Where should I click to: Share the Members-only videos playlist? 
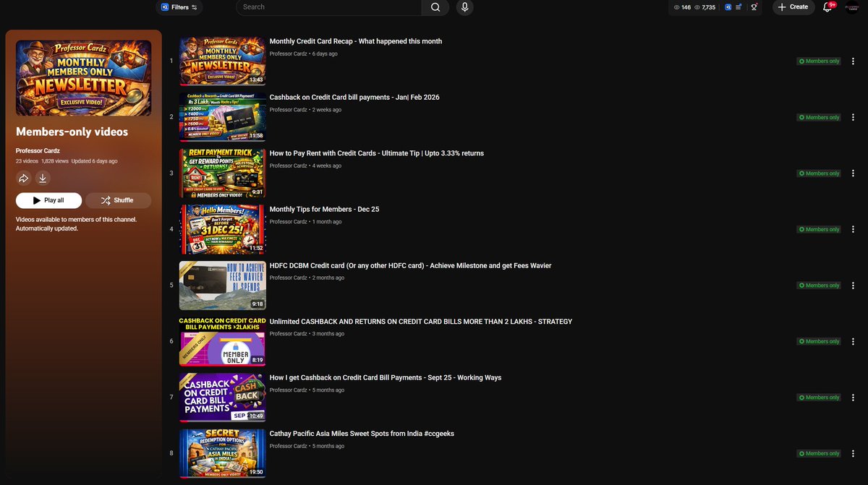pos(23,179)
